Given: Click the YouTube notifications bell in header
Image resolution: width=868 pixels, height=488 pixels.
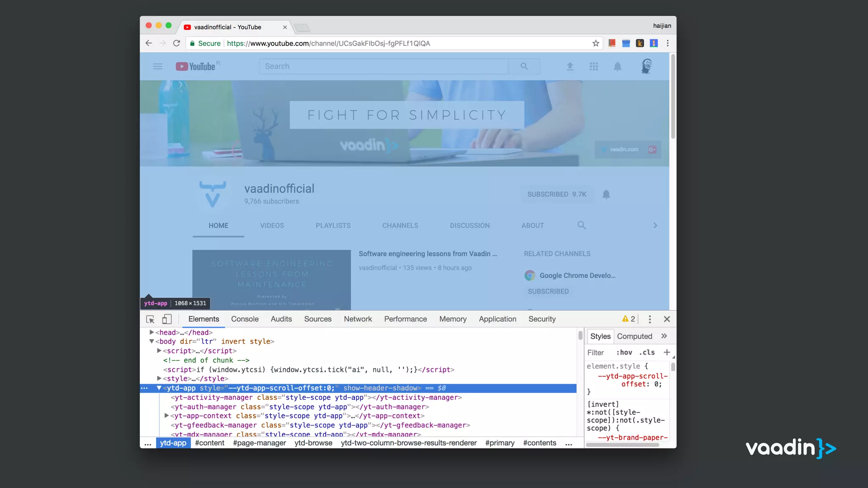Looking at the screenshot, I should (618, 67).
